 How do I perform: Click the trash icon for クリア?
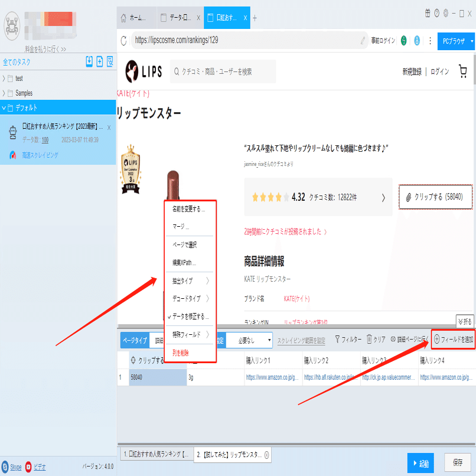369,339
